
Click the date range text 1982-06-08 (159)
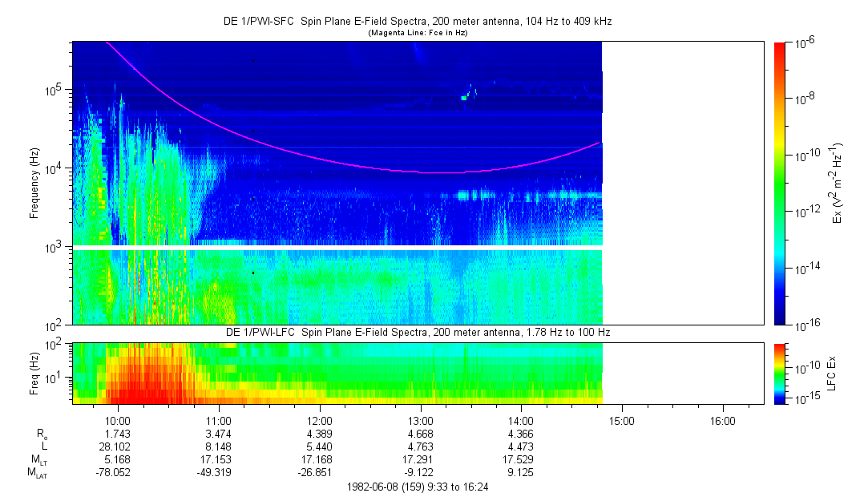point(386,487)
